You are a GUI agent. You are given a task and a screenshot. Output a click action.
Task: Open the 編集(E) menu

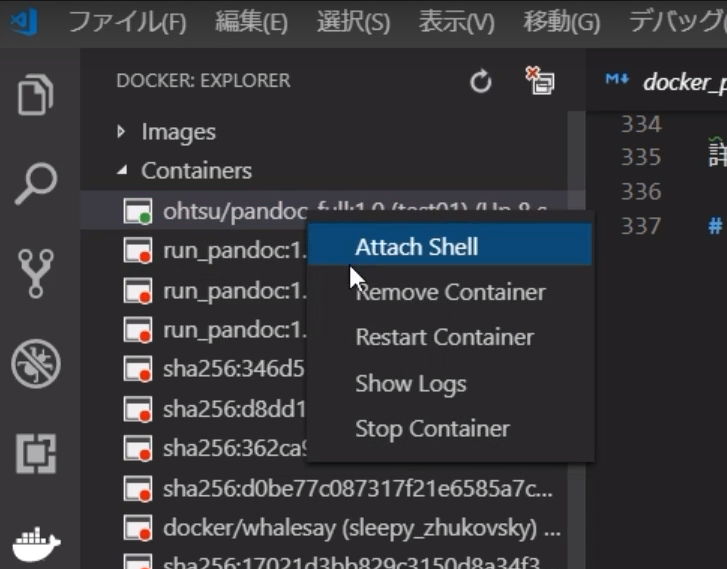coord(251,21)
